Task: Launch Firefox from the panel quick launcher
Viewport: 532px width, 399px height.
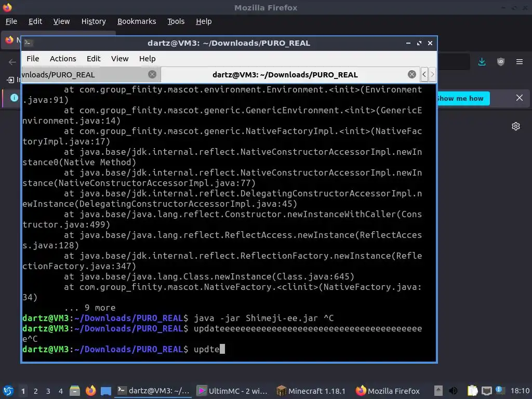Action: click(90, 391)
